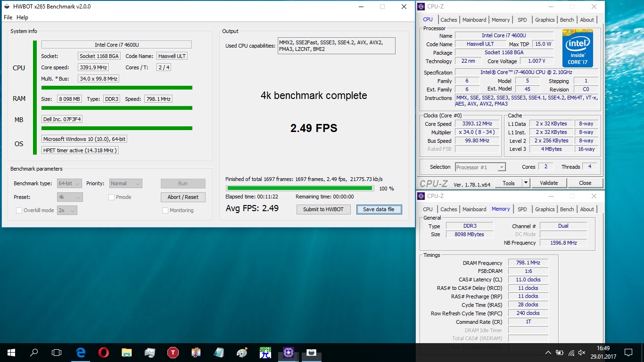Click the DRAM Frequency 798.1 MHz value in CPU-Z
644x362 pixels.
(x=528, y=263)
